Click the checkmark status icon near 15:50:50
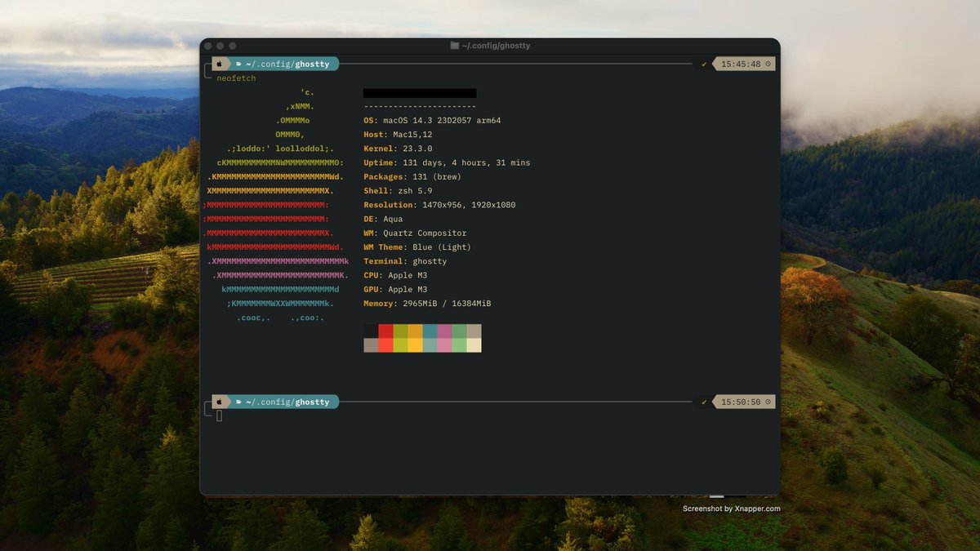This screenshot has width=980, height=551. tap(704, 402)
